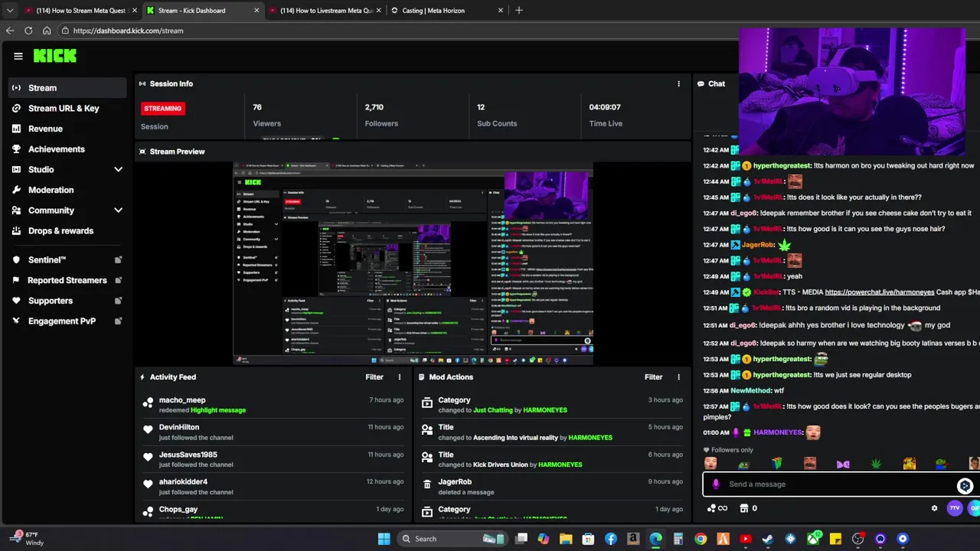Expand the Studio submenu chevron
Viewport: 980px width, 551px height.
pos(118,169)
